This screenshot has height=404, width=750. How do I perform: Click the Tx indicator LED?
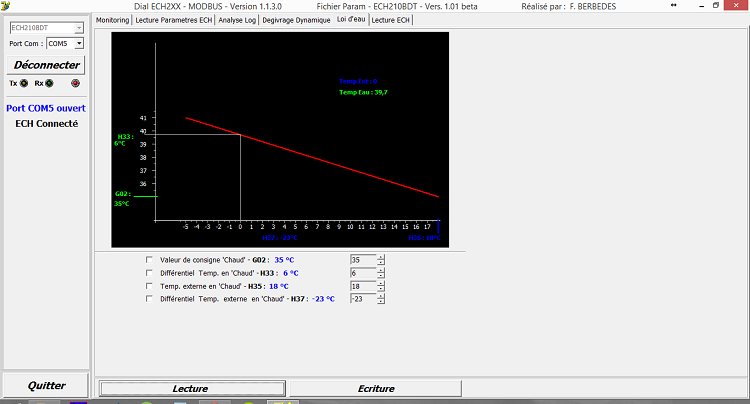tap(24, 84)
